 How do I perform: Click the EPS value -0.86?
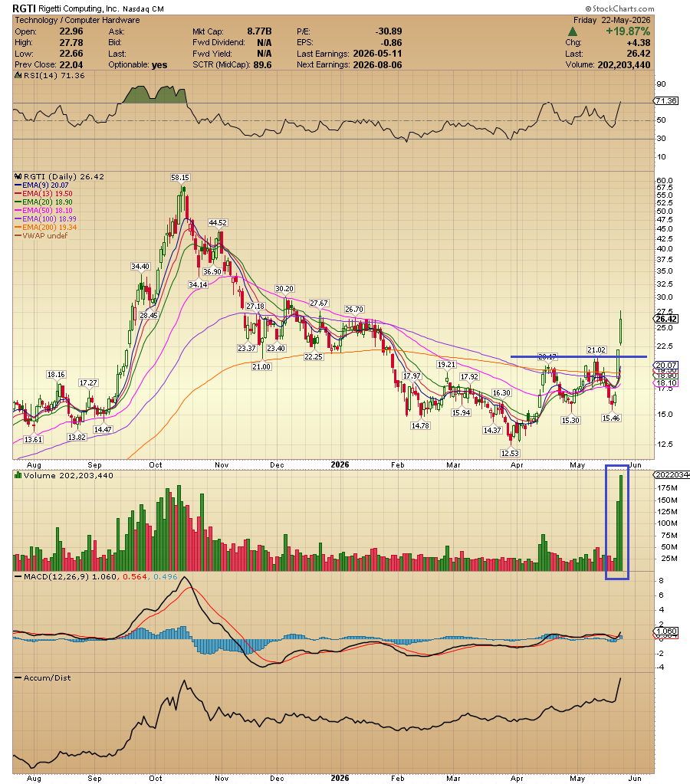392,42
